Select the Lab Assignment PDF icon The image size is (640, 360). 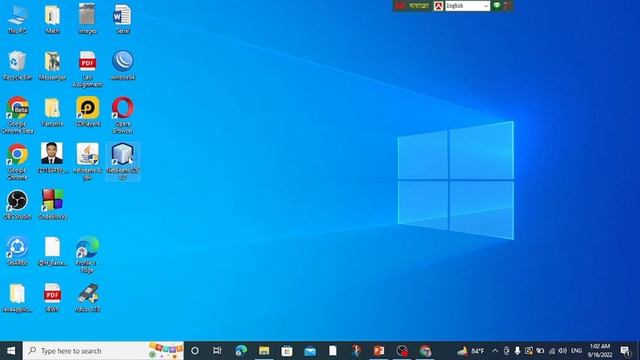(87, 69)
